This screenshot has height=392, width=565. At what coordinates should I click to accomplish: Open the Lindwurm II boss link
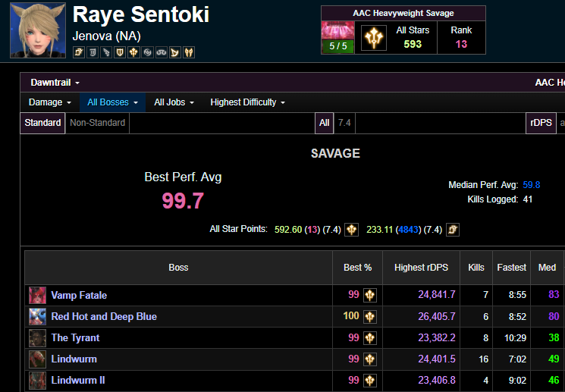click(x=78, y=381)
